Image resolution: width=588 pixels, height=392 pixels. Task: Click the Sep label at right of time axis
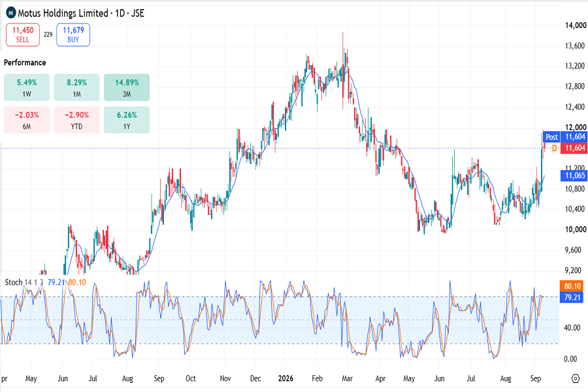click(x=536, y=379)
